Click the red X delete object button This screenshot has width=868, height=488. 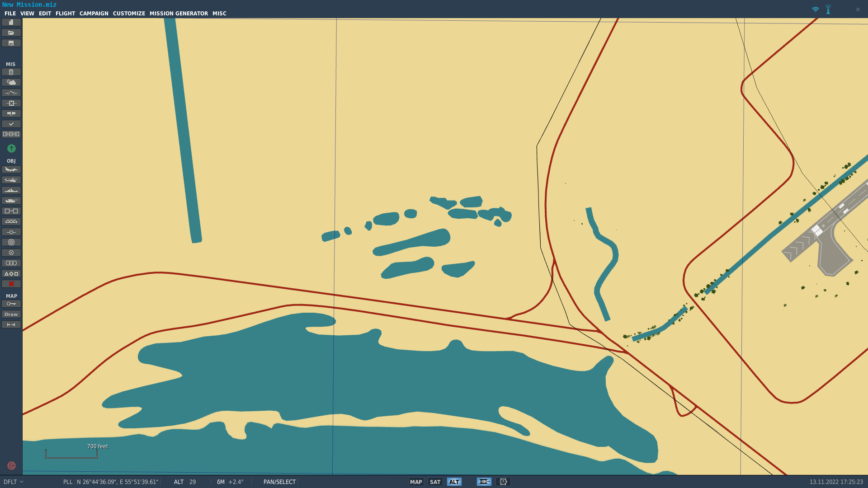click(11, 284)
